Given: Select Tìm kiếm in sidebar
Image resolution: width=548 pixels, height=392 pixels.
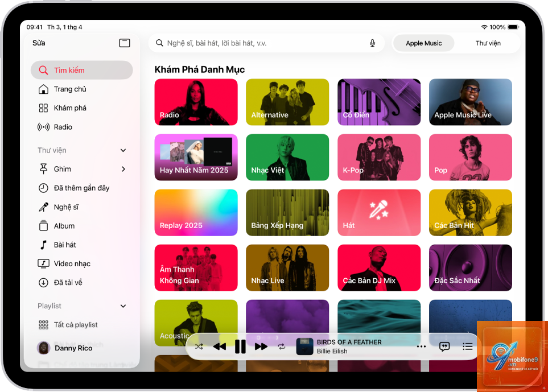Looking at the screenshot, I should pos(81,70).
